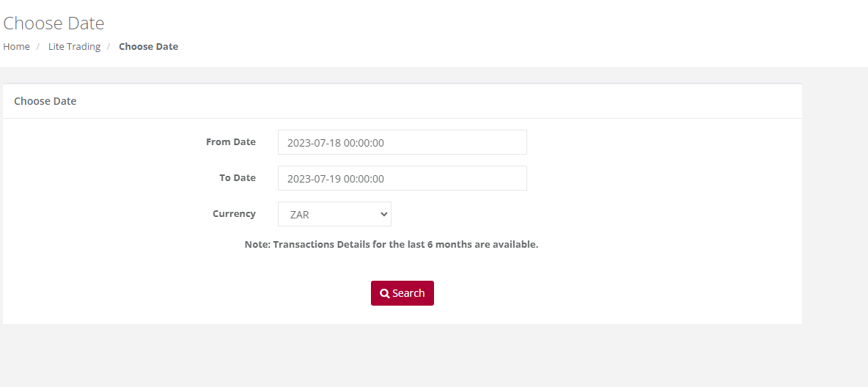Click the red Search button
Screen dimensions: 868x387
(x=402, y=293)
